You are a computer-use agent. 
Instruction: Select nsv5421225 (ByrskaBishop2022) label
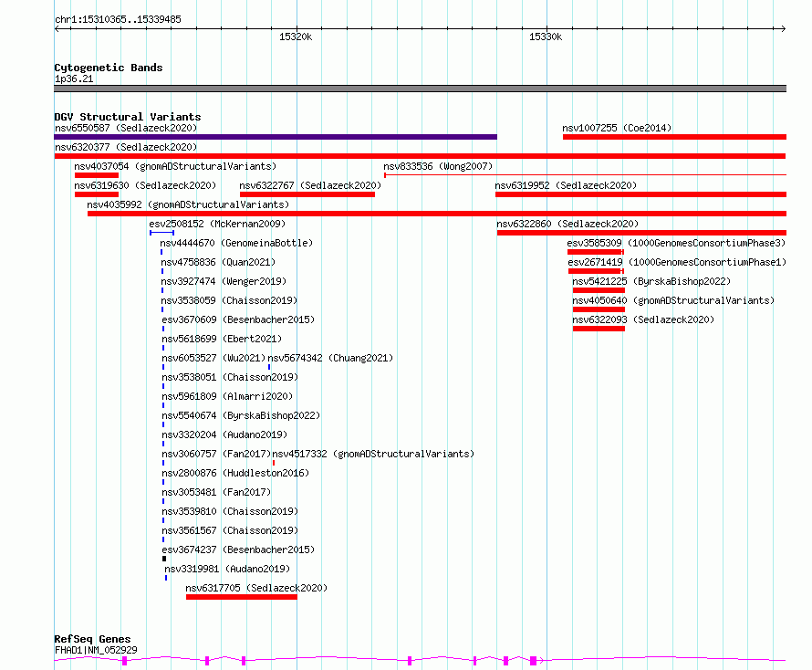(x=651, y=281)
